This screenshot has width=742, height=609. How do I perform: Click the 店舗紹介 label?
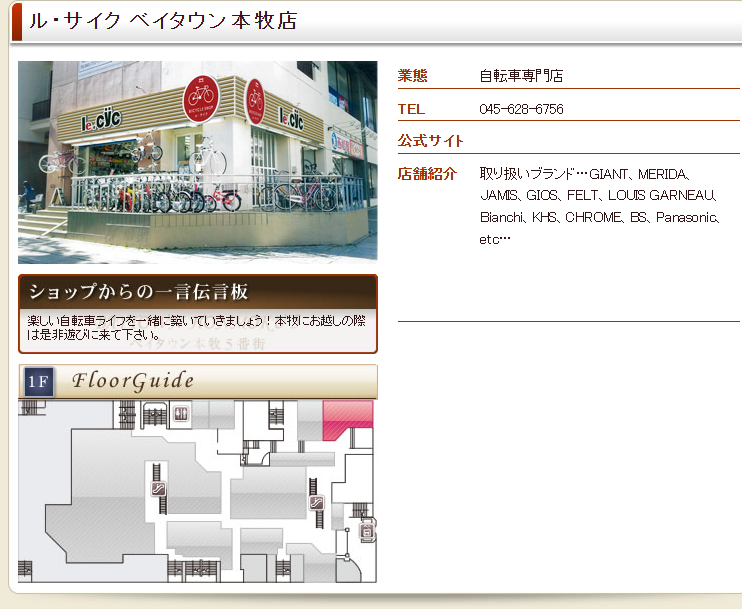pos(427,174)
